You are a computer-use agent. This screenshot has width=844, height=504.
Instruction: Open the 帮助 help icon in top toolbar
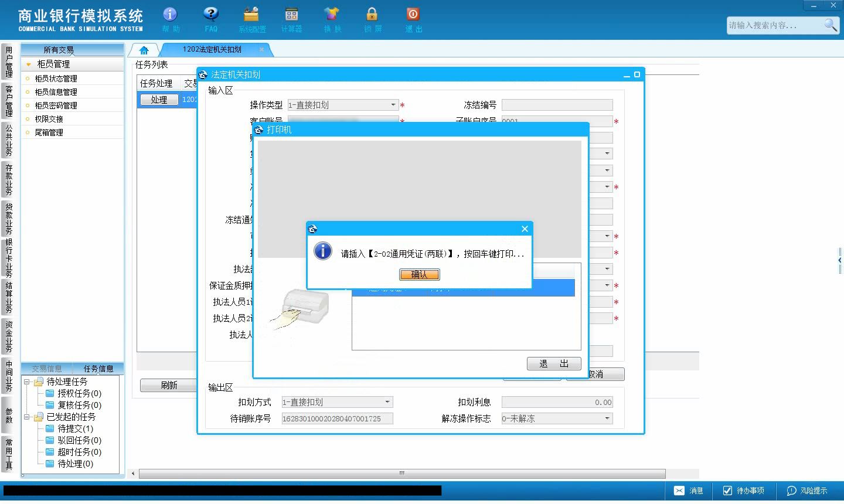point(170,19)
